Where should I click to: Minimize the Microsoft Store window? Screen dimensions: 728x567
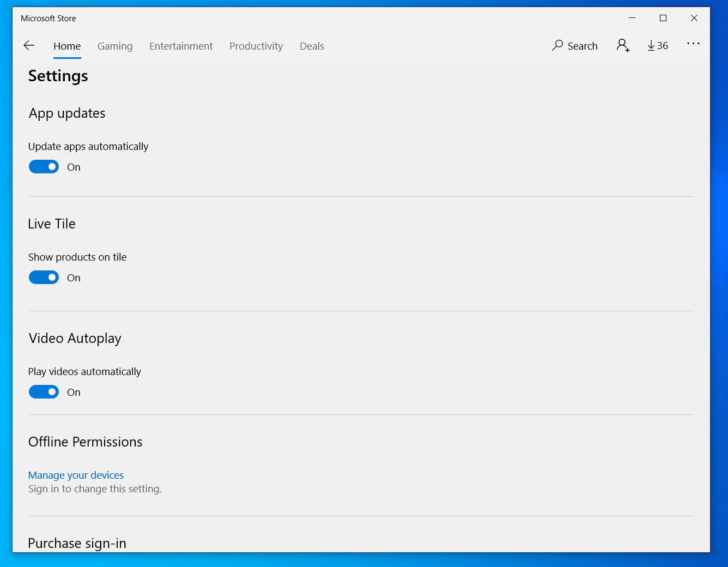632,18
